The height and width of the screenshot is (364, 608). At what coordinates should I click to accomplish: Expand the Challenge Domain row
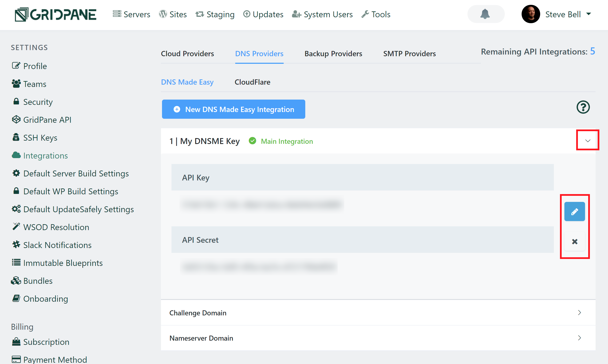[x=378, y=313]
